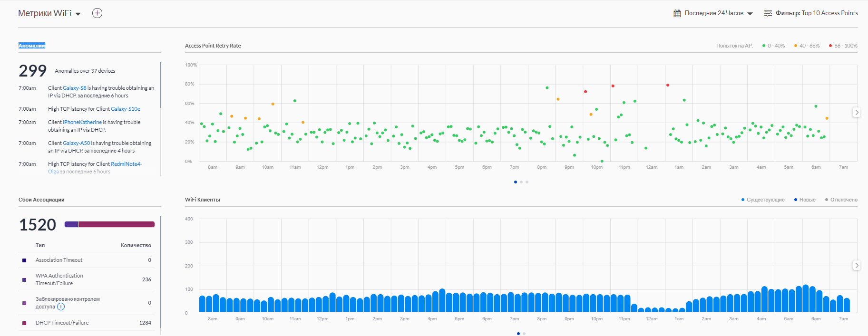Toggle the Новые clients legend

805,200
